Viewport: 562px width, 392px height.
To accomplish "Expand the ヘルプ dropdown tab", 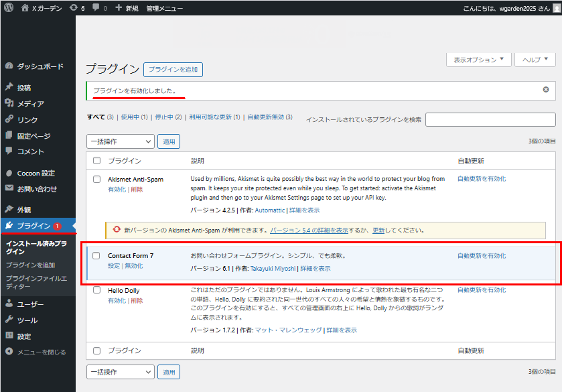I will pyautogui.click(x=535, y=60).
